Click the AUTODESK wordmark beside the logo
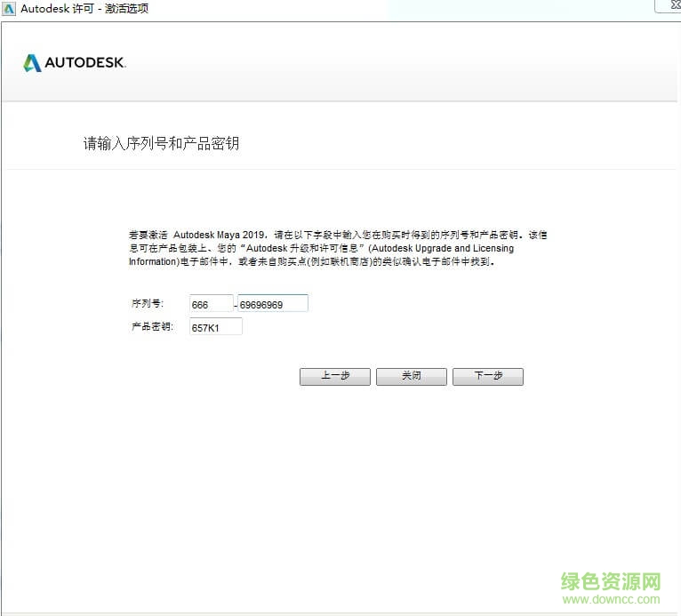The height and width of the screenshot is (616, 681). pos(85,63)
